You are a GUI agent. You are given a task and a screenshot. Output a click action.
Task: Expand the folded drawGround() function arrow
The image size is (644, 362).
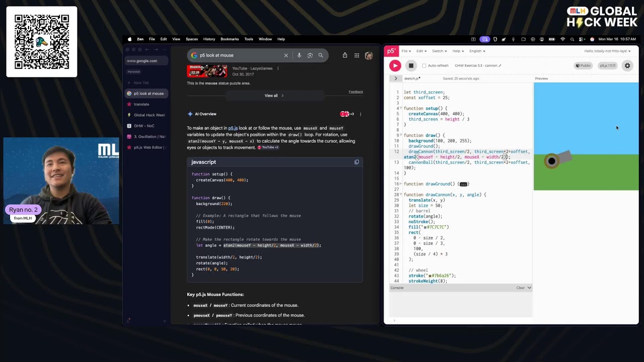pyautogui.click(x=401, y=184)
